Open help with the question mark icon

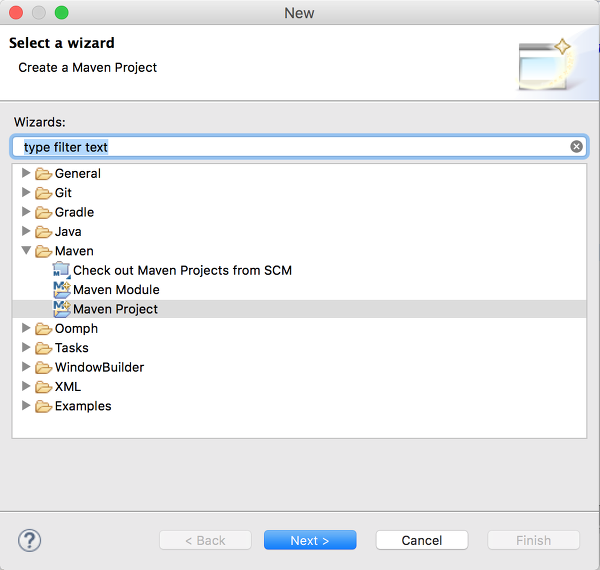tap(29, 540)
